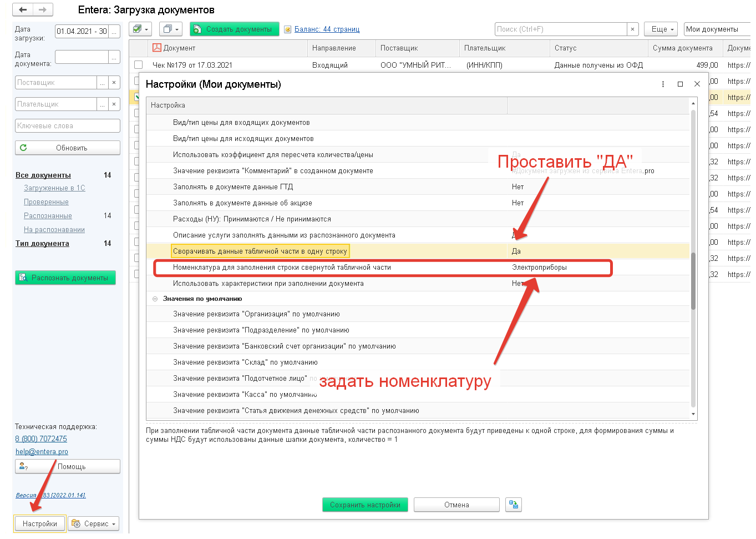This screenshot has width=756, height=539.
Task: Sort by Сумма документа column header
Action: pos(685,48)
